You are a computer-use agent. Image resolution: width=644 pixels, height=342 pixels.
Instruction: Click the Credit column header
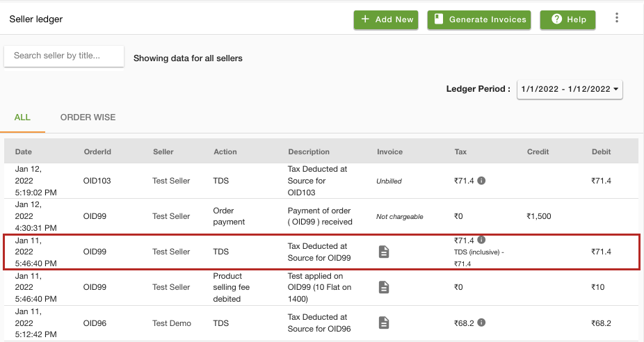click(538, 152)
